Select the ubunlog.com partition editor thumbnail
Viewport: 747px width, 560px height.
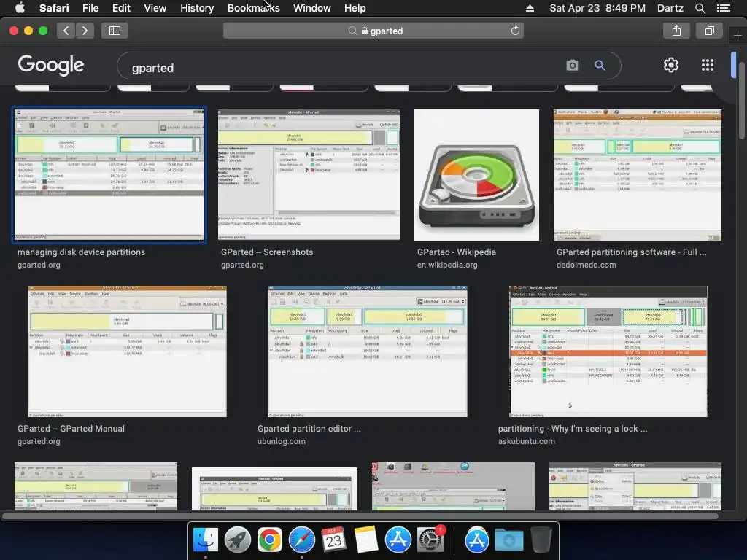(x=368, y=351)
